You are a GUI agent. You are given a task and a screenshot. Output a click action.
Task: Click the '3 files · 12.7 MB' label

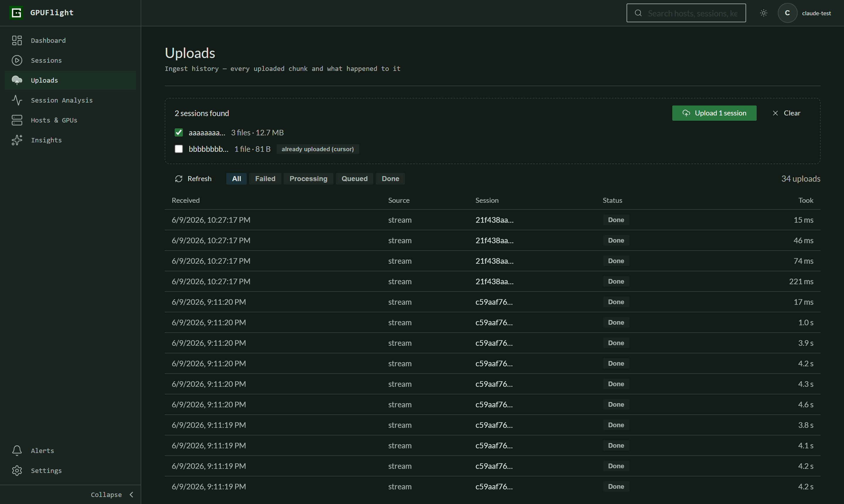point(257,132)
